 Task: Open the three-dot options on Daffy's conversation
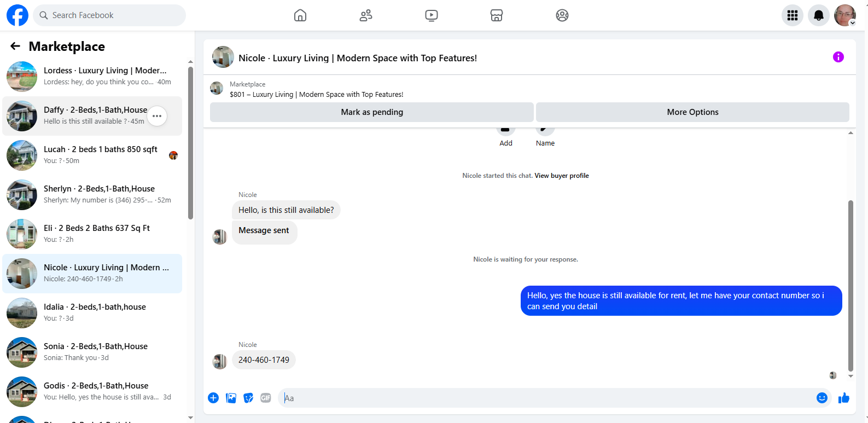[157, 116]
